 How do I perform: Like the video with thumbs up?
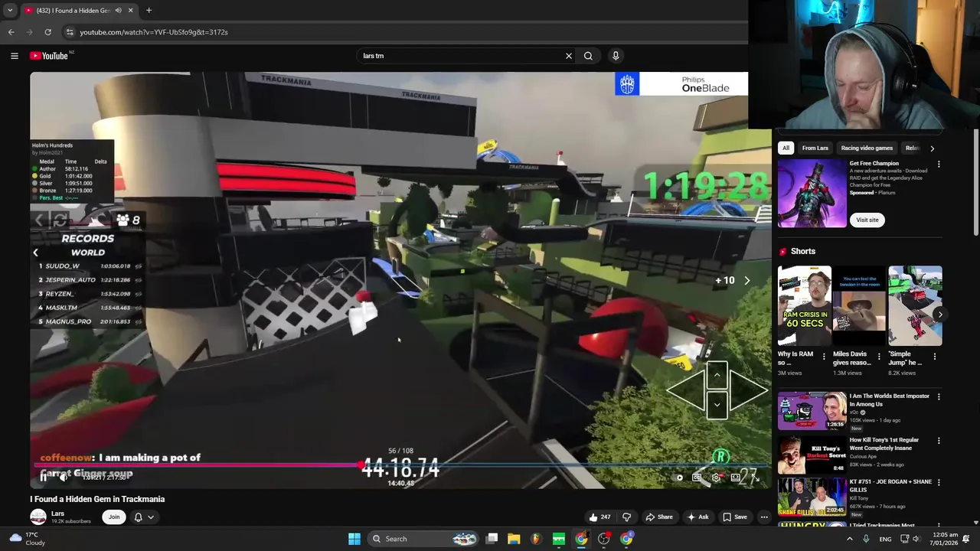pos(599,517)
